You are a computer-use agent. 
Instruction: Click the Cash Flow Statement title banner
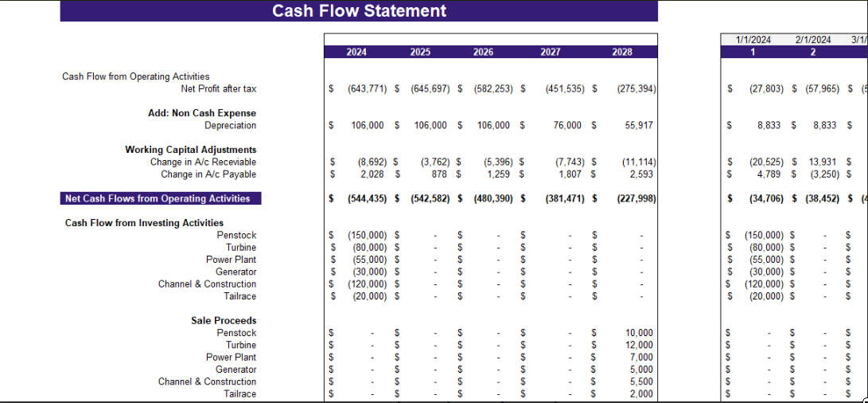pyautogui.click(x=359, y=10)
